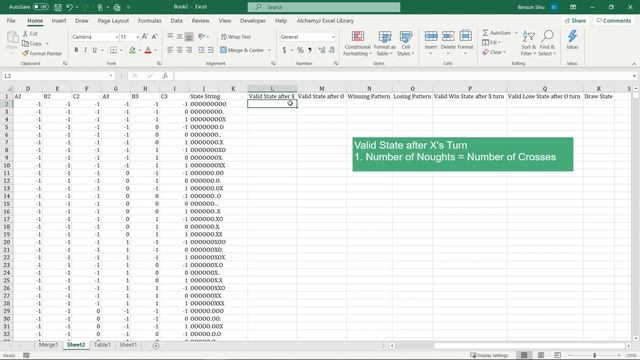
Task: Open Cell Styles gallery
Action: (406, 43)
